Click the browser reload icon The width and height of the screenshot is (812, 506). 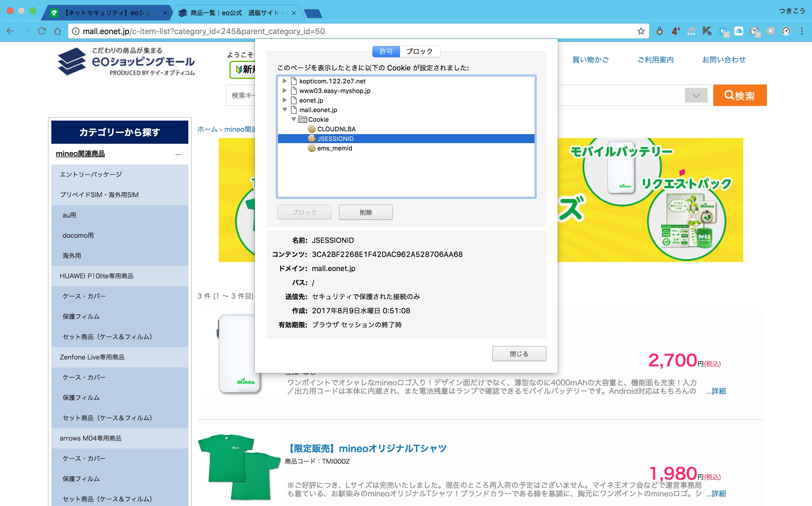[42, 31]
